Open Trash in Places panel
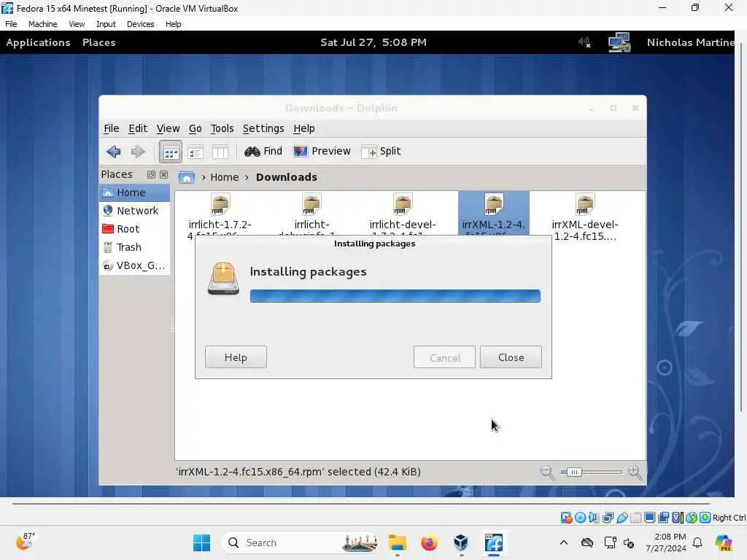Screen dimensions: 747x560 click(134, 247)
